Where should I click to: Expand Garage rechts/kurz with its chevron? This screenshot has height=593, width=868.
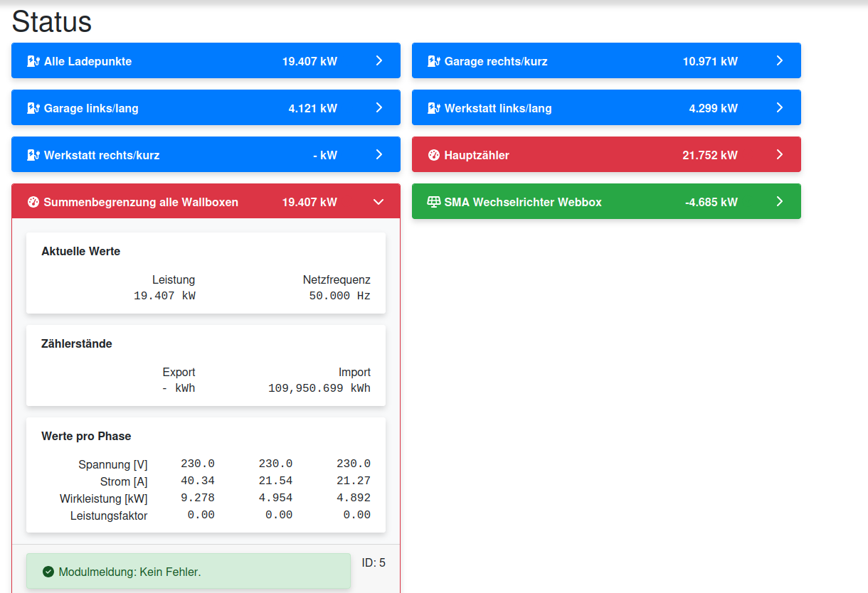[780, 61]
